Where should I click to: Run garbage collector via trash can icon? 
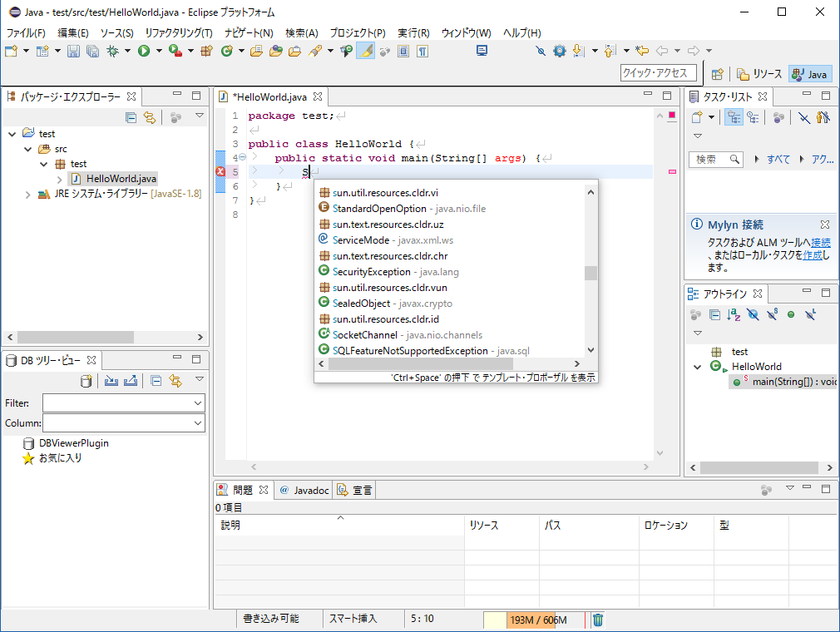click(597, 620)
